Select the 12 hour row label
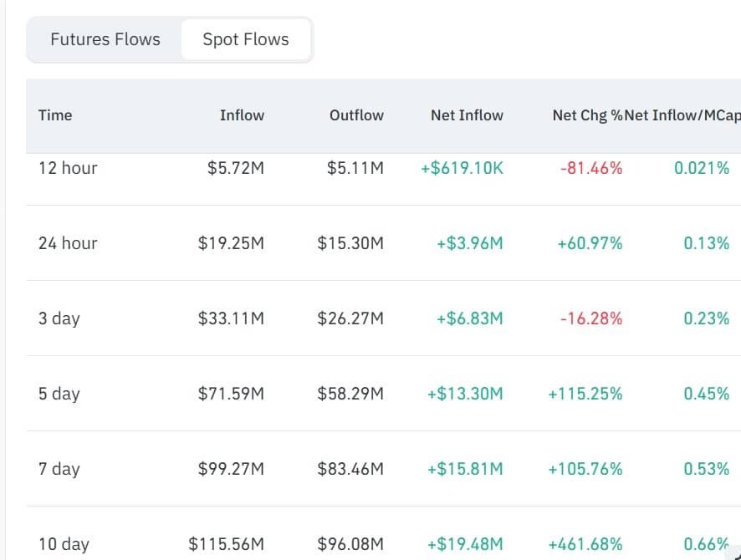Image resolution: width=741 pixels, height=560 pixels. [68, 168]
